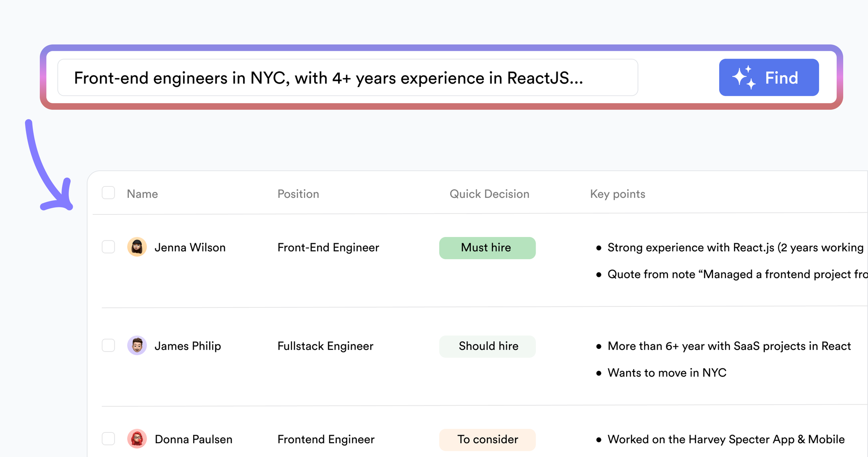Click Jenna Wilson's avatar
This screenshot has width=868, height=457.
pos(137,247)
